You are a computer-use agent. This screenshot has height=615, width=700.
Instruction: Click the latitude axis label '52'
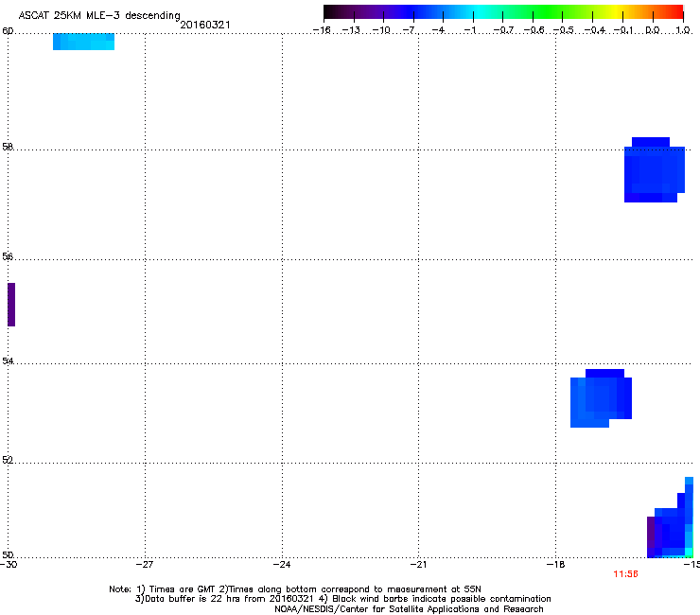[8, 460]
